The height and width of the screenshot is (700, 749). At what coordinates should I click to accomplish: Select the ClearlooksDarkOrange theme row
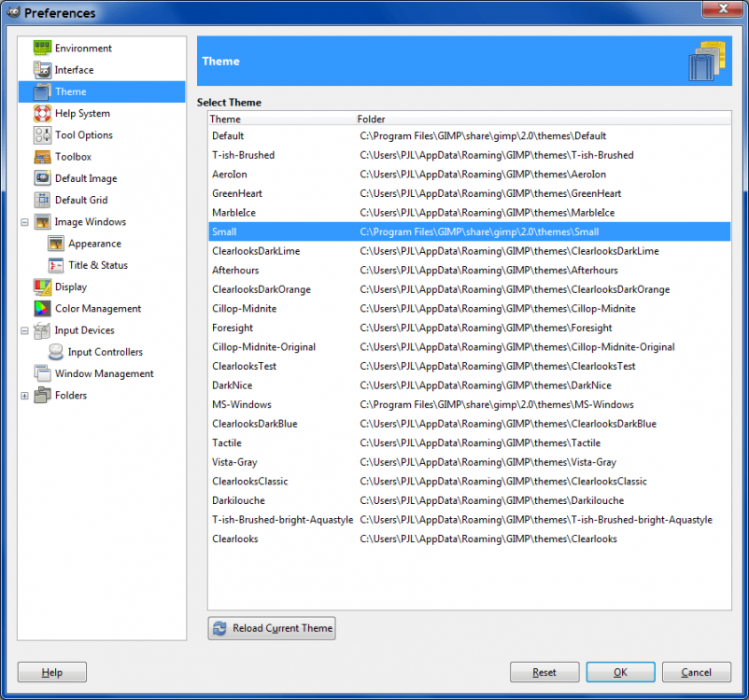click(261, 289)
